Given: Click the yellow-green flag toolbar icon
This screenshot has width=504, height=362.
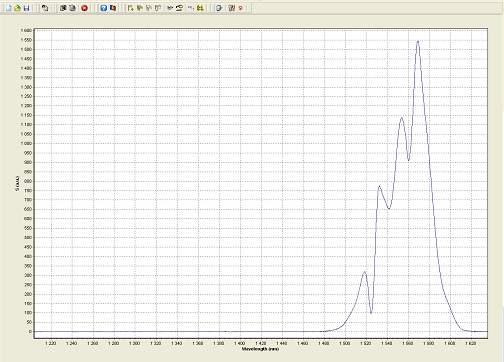Looking at the screenshot, I should (x=140, y=8).
